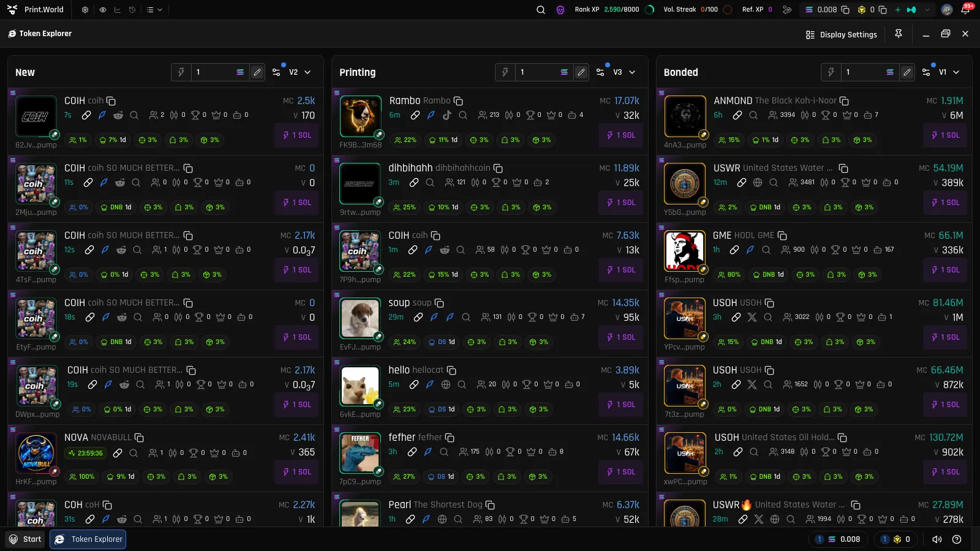
Task: Open the globe website link on USWR 12m row
Action: point(758,182)
